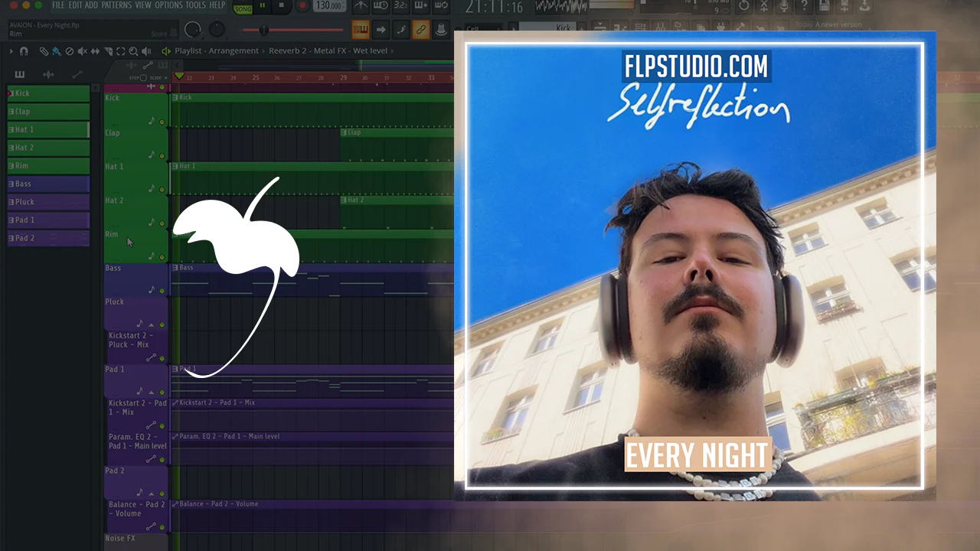Expand the Pad 1 track group arrow

click(x=152, y=392)
